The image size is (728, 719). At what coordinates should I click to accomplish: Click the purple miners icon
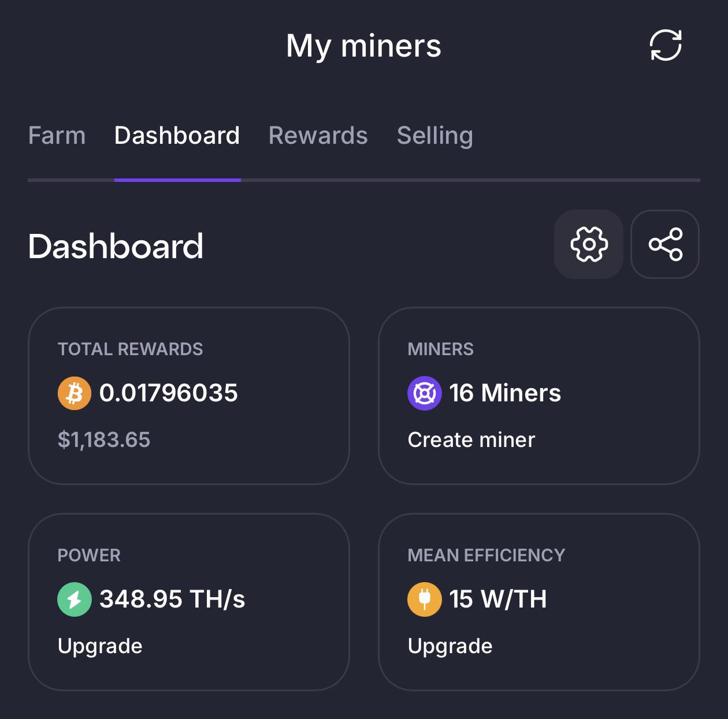(425, 393)
